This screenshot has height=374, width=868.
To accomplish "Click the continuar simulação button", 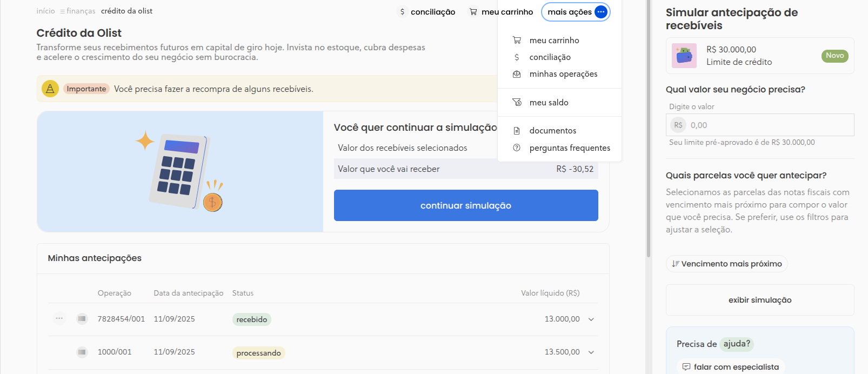I will tap(466, 205).
